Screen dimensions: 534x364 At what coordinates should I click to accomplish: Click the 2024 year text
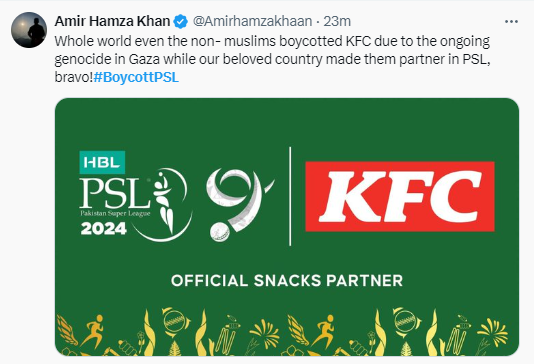coord(104,229)
